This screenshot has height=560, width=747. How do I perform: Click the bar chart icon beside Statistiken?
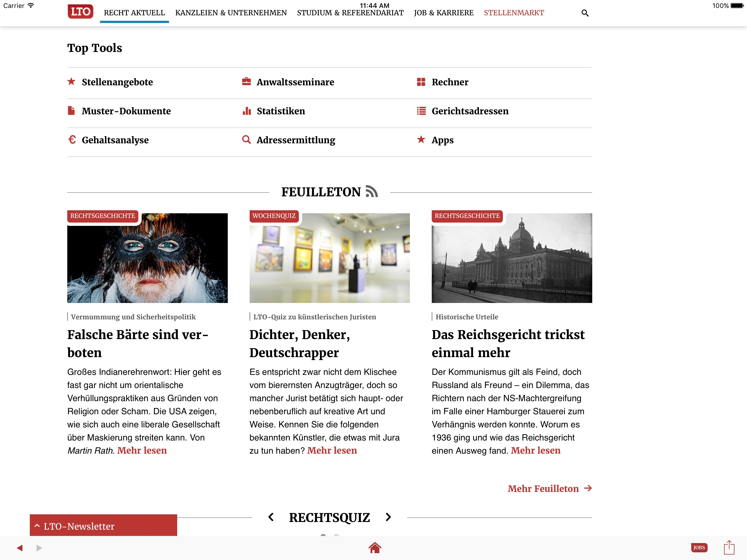click(x=247, y=111)
